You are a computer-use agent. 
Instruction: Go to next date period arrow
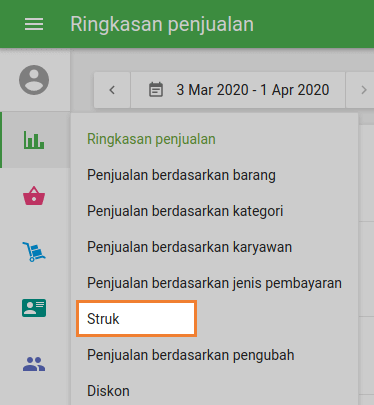click(x=363, y=90)
